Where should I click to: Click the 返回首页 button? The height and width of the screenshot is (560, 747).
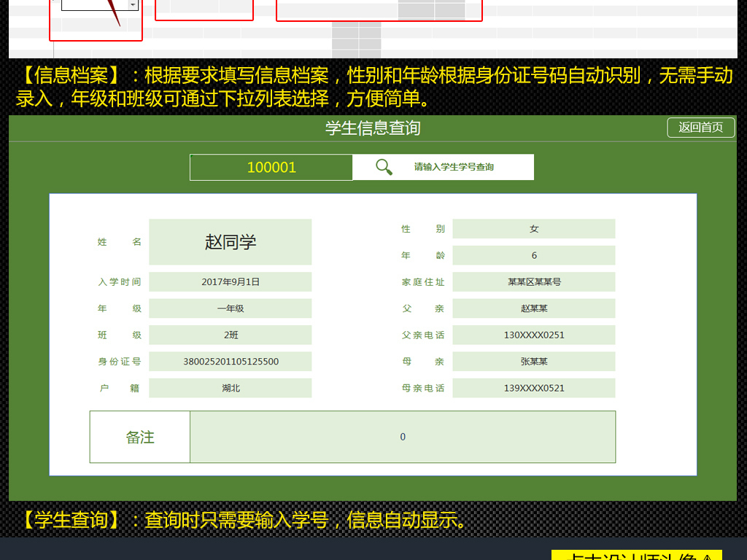point(700,128)
